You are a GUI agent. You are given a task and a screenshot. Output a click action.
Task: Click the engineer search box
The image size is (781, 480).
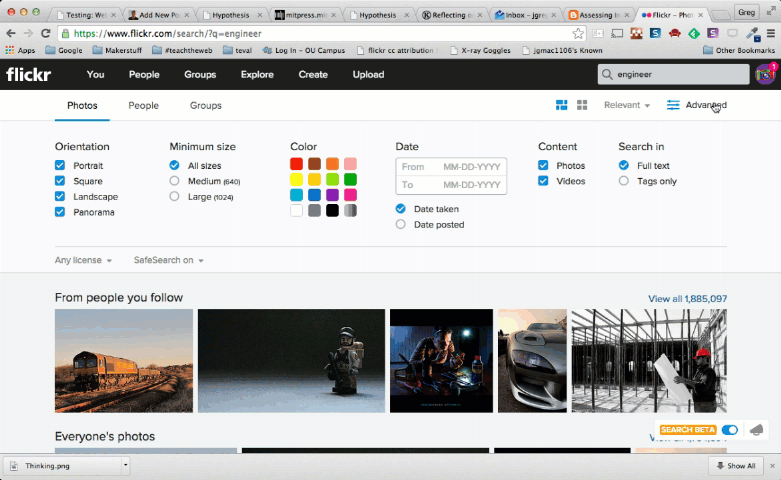[673, 74]
